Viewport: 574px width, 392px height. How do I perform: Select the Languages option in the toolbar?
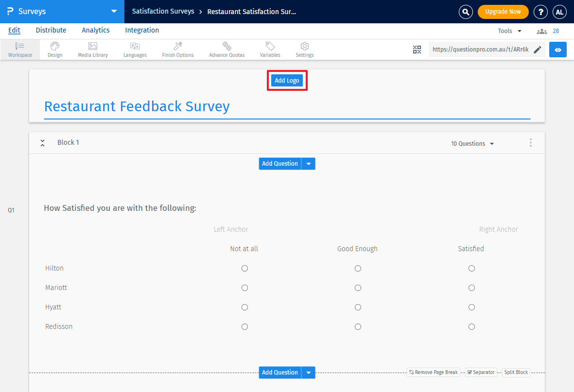pos(135,49)
